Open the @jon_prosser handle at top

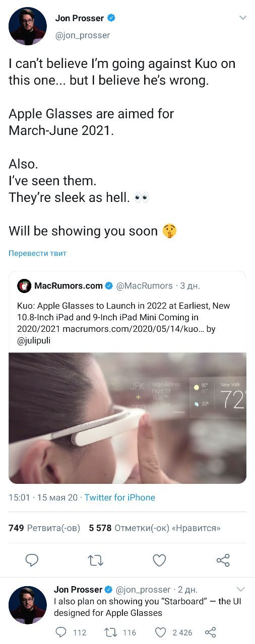[x=82, y=35]
